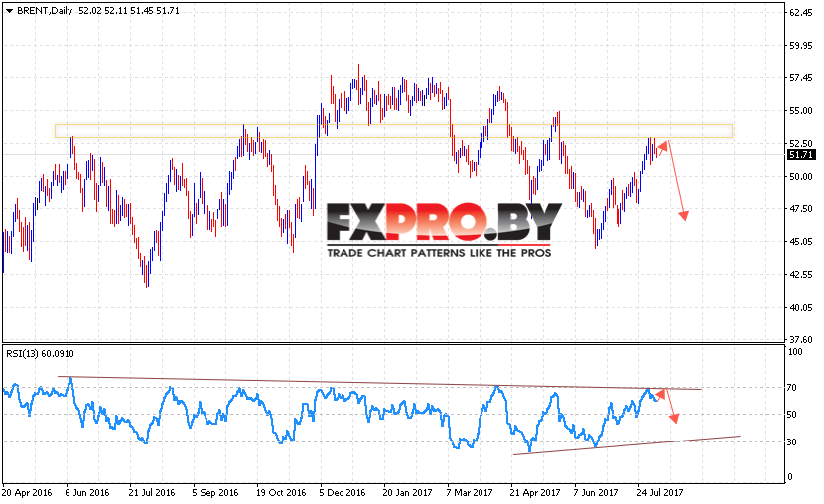Select the RSI 50 level label
This screenshot has height=504, width=824.
[792, 415]
